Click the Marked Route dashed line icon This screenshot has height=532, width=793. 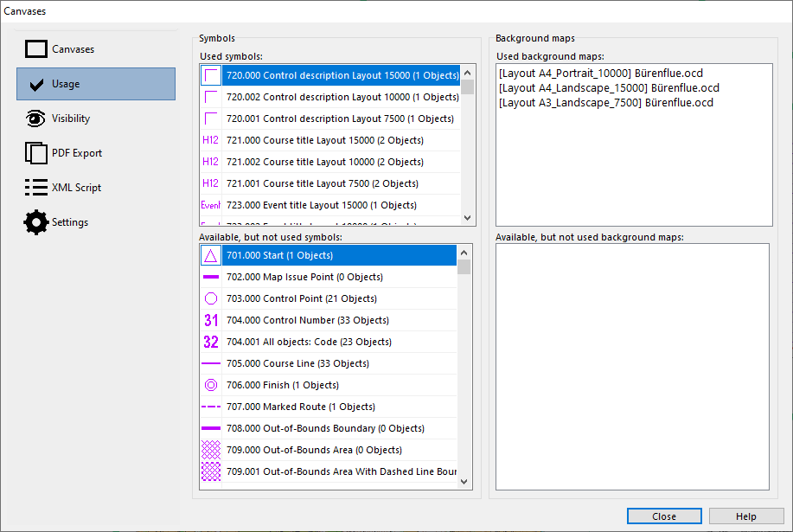pyautogui.click(x=211, y=407)
